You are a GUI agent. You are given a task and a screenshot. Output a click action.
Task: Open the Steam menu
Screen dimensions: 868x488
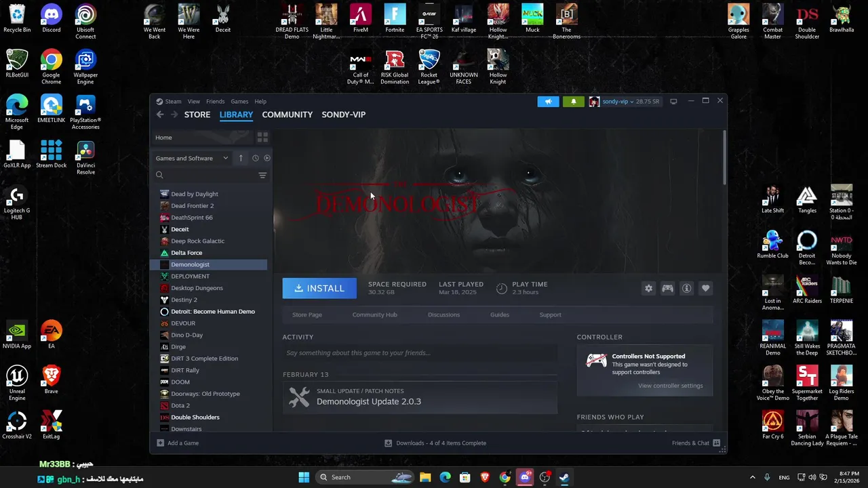click(173, 102)
